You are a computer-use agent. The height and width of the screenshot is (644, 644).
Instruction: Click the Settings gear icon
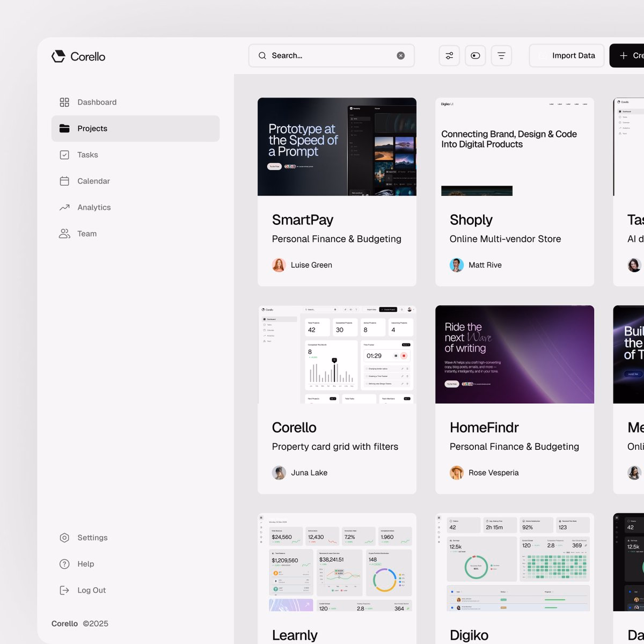[64, 538]
